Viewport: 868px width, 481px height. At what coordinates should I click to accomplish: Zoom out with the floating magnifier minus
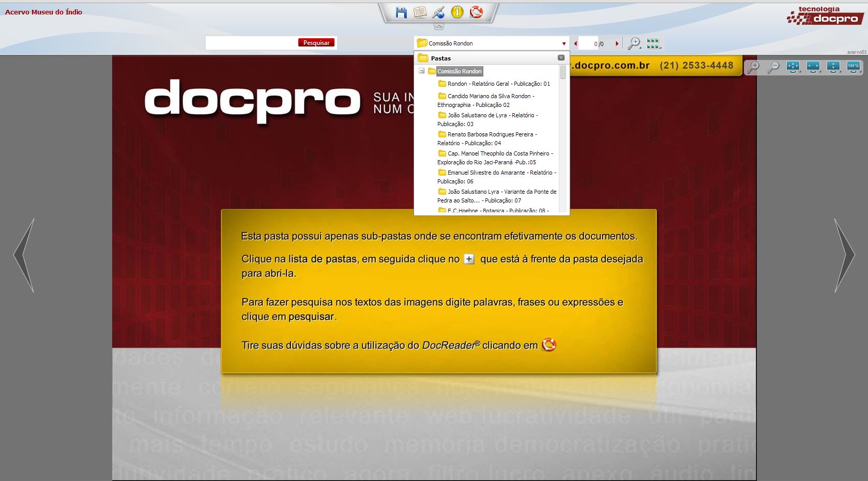pyautogui.click(x=773, y=67)
